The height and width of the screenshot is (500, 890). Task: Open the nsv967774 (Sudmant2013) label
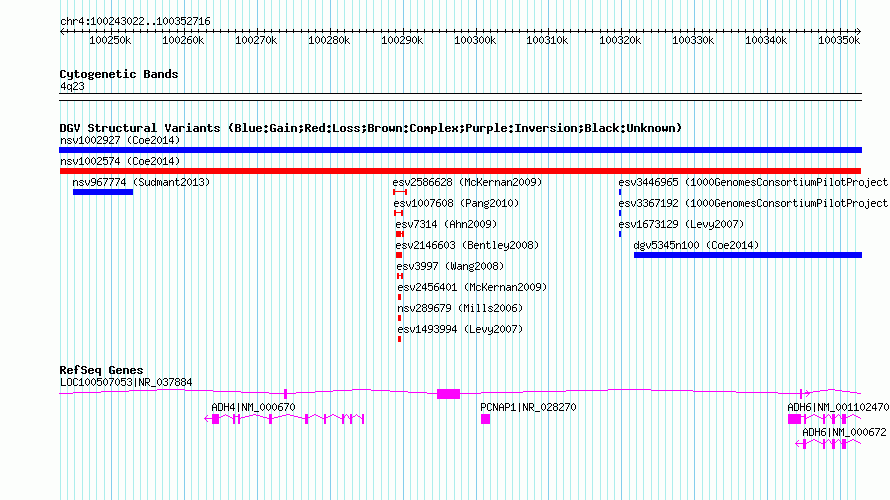pyautogui.click(x=141, y=182)
